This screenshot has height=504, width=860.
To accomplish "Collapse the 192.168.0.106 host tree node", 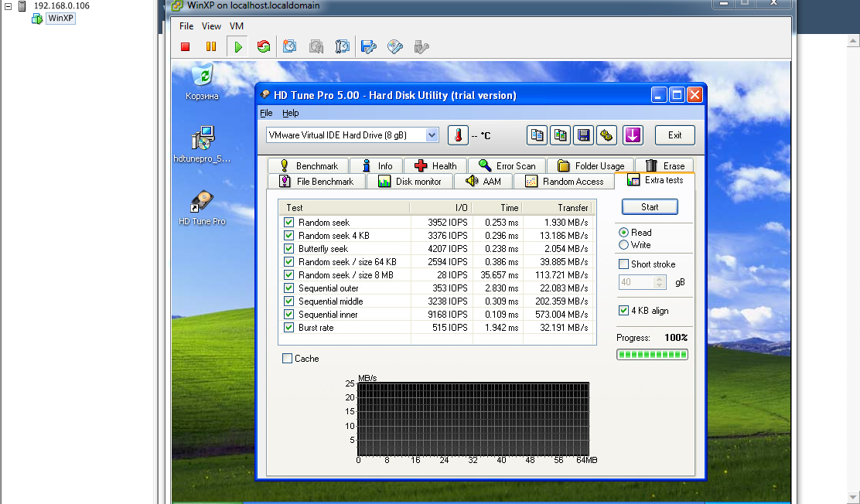I will click(x=9, y=6).
